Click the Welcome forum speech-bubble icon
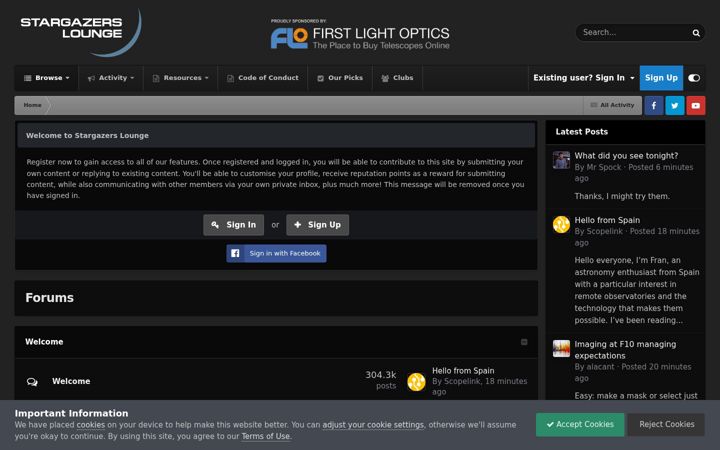The width and height of the screenshot is (720, 450). coord(32,382)
